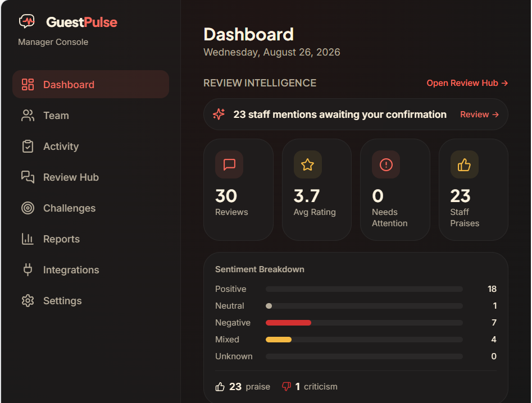Click the red Negative sentiment bar

[288, 323]
